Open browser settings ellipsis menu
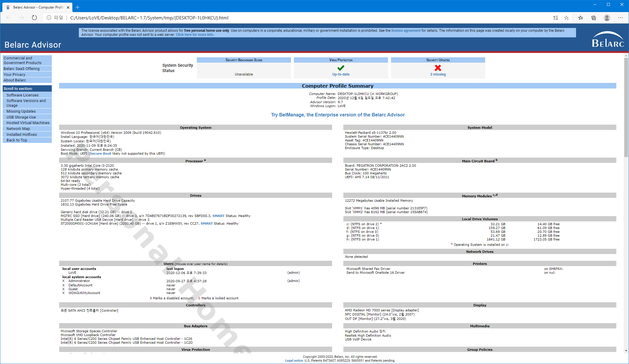Screen dimensions: 629x364 (x=620, y=18)
